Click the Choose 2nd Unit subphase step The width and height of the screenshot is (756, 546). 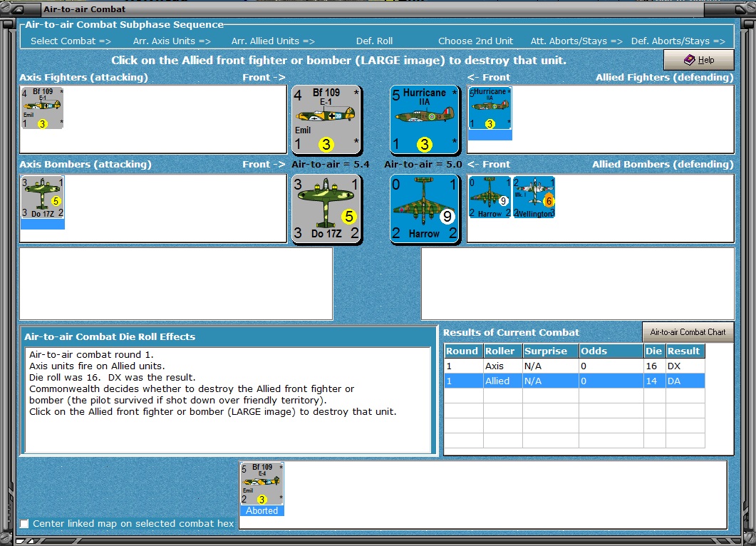point(475,41)
